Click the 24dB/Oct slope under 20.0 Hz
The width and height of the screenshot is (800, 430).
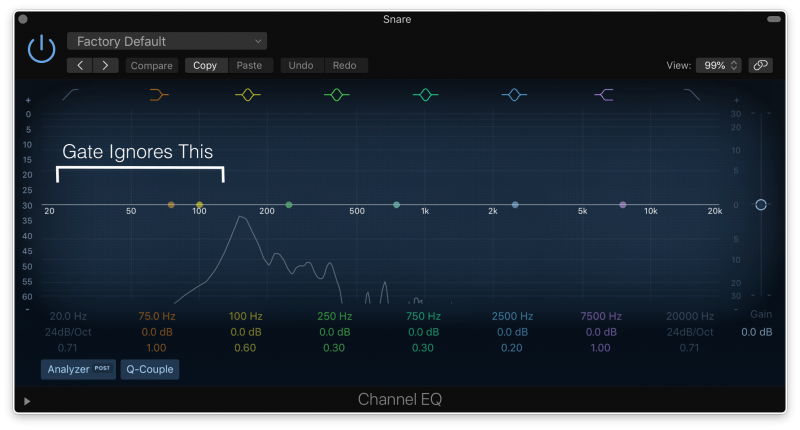click(x=68, y=332)
